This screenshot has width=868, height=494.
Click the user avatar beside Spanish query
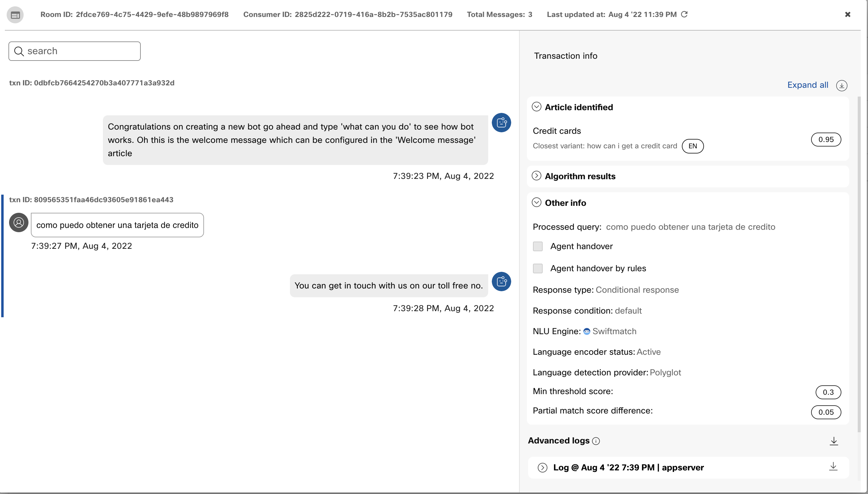coord(19,222)
